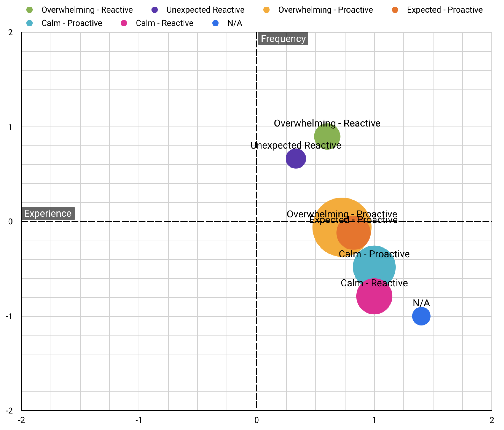The height and width of the screenshot is (430, 504).
Task: Click the orange Expected - Proactive legend dot
Action: coord(395,10)
